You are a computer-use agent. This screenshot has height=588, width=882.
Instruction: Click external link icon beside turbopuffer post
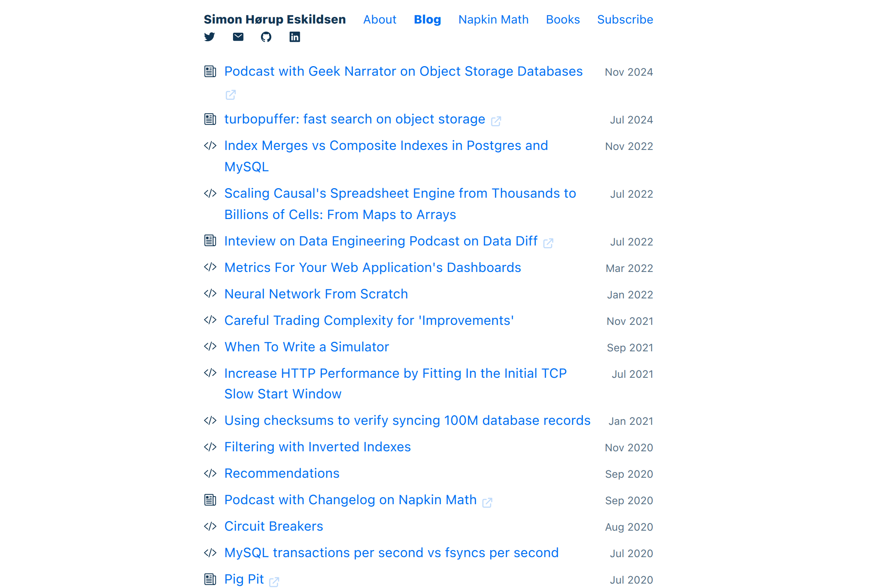496,121
